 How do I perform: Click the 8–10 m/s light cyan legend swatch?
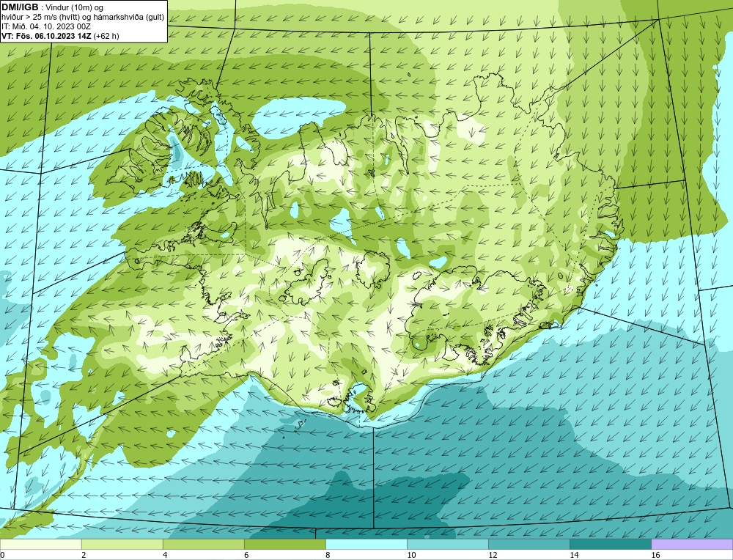[x=366, y=544]
